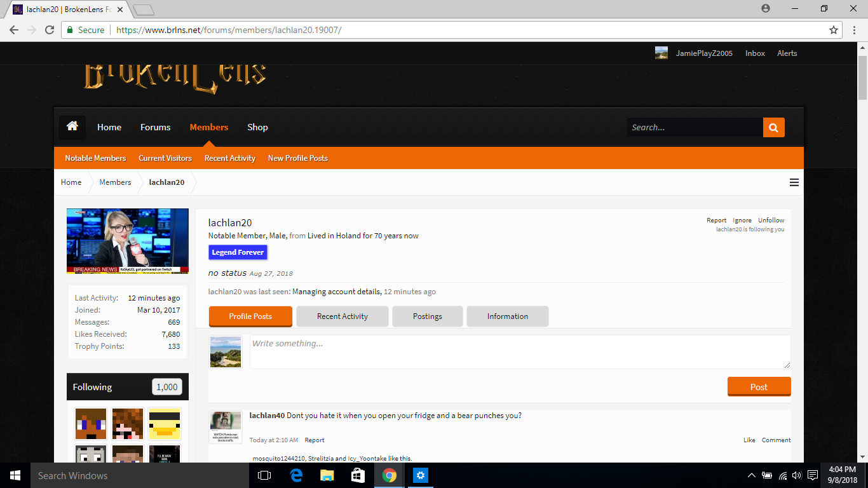
Task: Unfollow lachlan20 using the Unfollow link
Action: click(771, 220)
